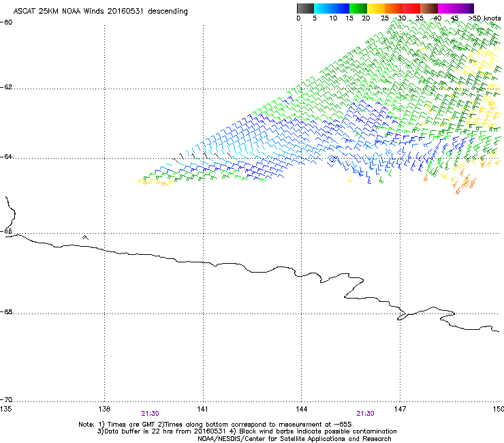The width and height of the screenshot is (504, 443).
Task: Click the longitude label '141'
Action: pyautogui.click(x=202, y=409)
